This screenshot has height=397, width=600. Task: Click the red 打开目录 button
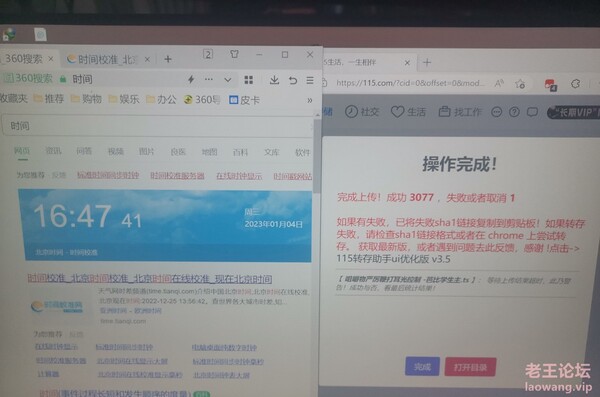point(470,367)
